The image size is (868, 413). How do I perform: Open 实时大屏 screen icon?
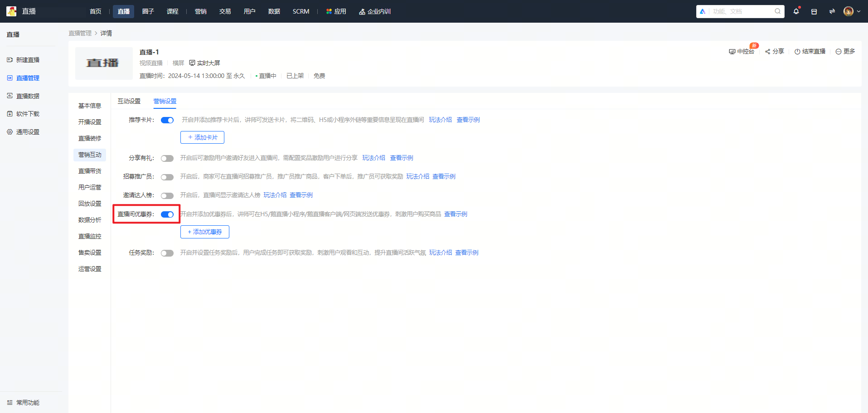coord(192,63)
